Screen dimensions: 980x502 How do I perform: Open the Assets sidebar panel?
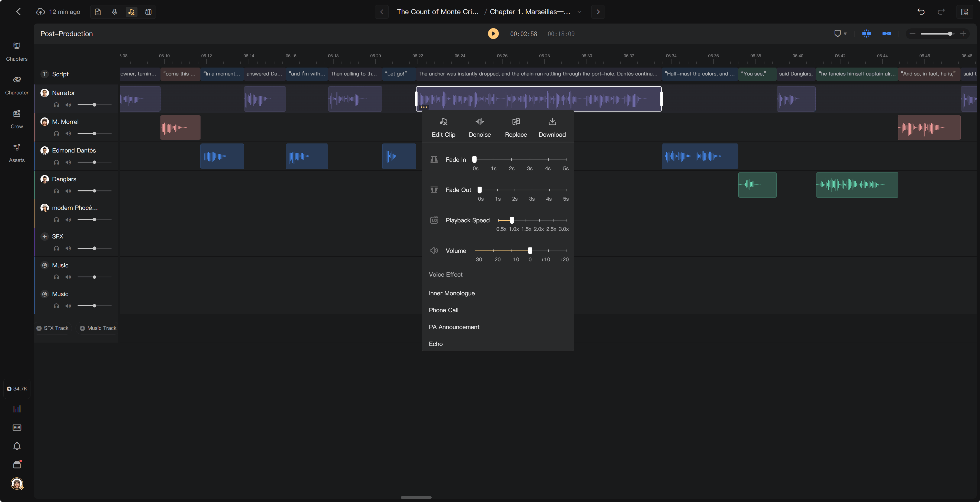(17, 153)
